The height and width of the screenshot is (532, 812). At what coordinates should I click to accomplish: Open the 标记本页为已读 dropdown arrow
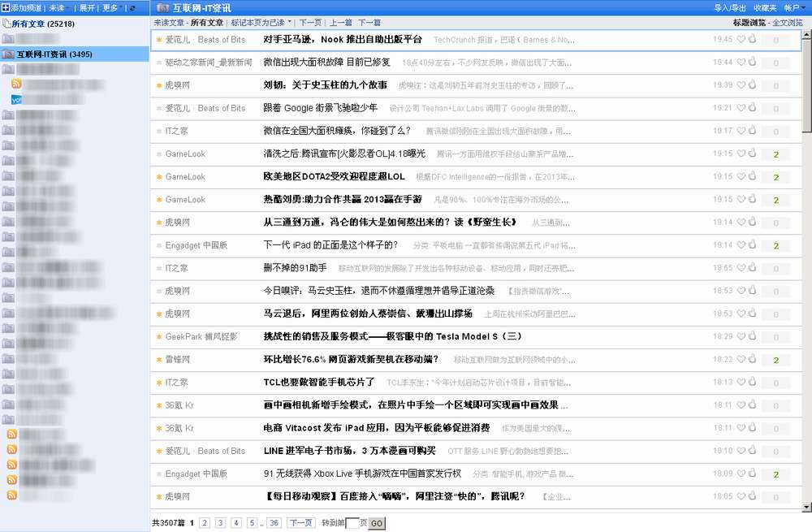point(290,23)
